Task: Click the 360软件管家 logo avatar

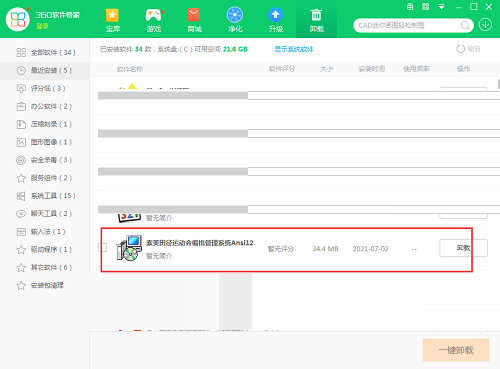Action: [x=18, y=19]
